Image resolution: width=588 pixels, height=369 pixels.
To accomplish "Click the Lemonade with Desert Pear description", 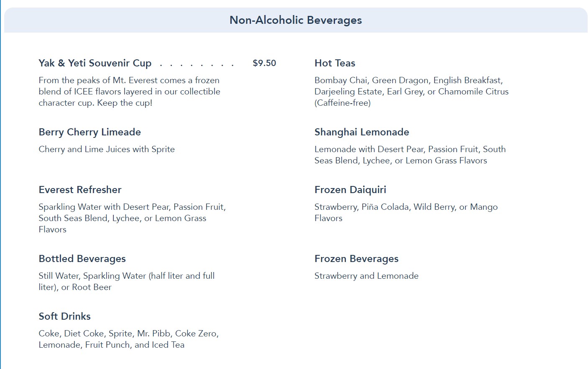I will click(x=410, y=155).
